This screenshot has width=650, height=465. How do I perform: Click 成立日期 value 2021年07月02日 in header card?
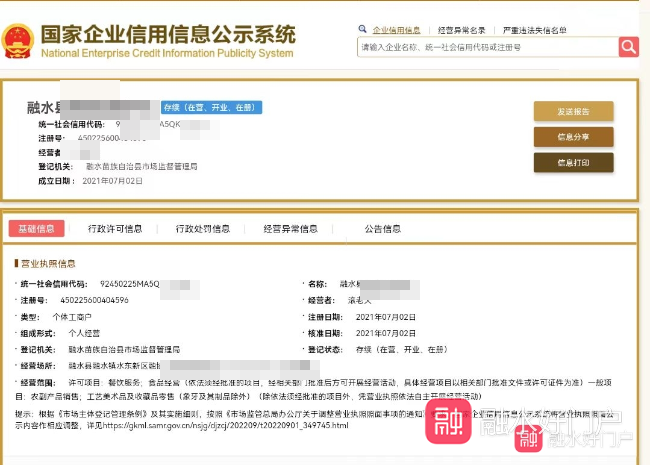coord(112,181)
